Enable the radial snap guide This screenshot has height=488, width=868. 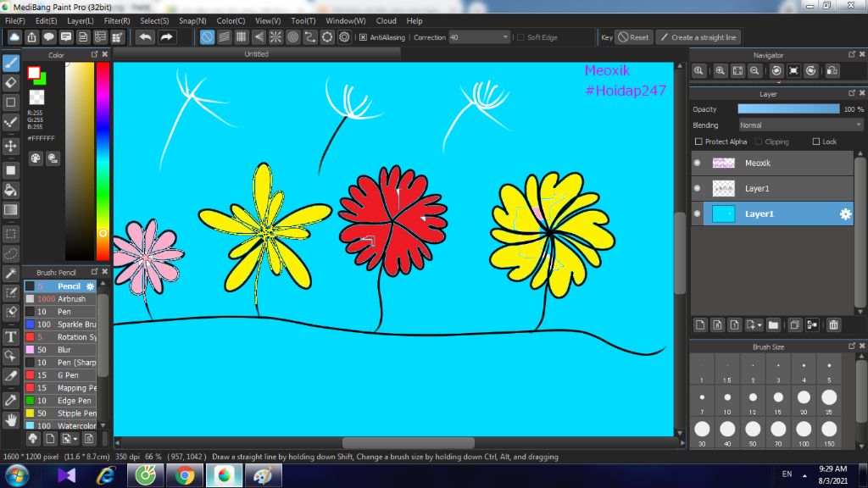coord(275,37)
